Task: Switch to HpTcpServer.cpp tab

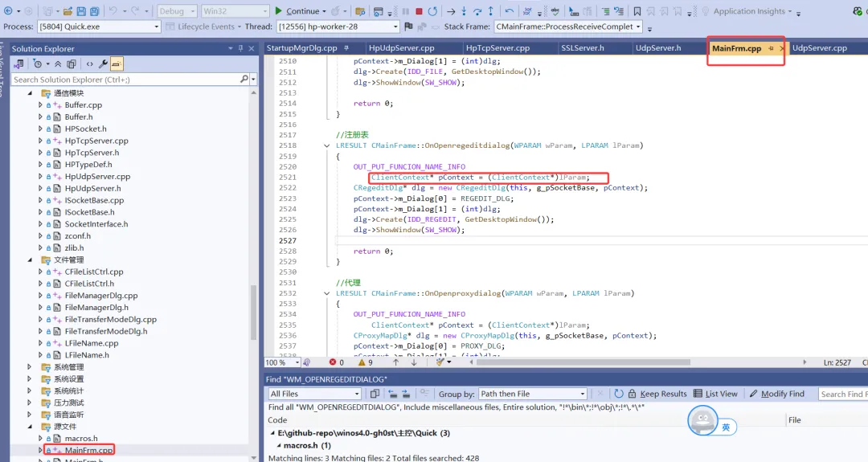Action: [x=497, y=47]
